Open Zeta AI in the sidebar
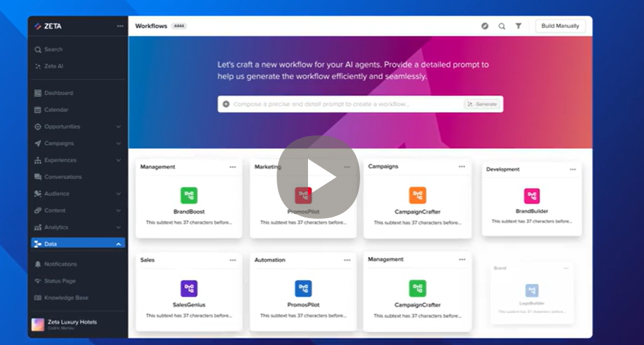644x345 pixels. [53, 66]
